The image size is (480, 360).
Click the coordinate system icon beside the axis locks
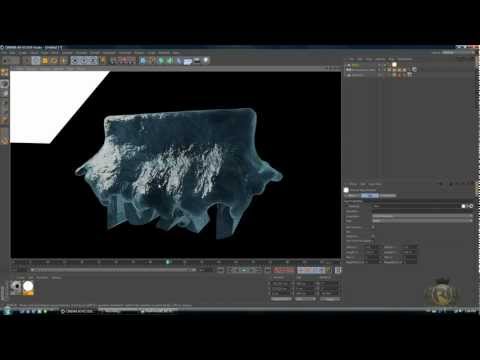[103, 60]
